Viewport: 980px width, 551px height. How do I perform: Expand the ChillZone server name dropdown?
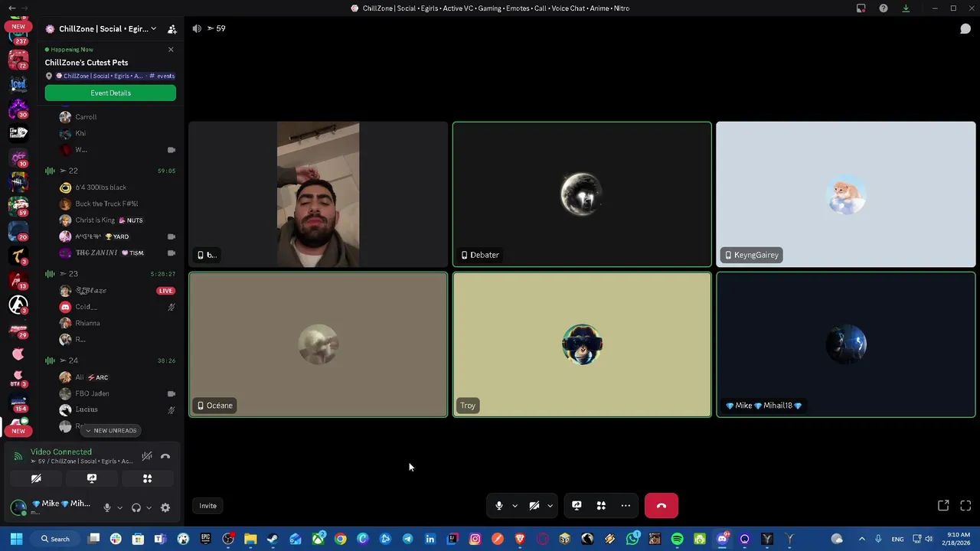[153, 29]
